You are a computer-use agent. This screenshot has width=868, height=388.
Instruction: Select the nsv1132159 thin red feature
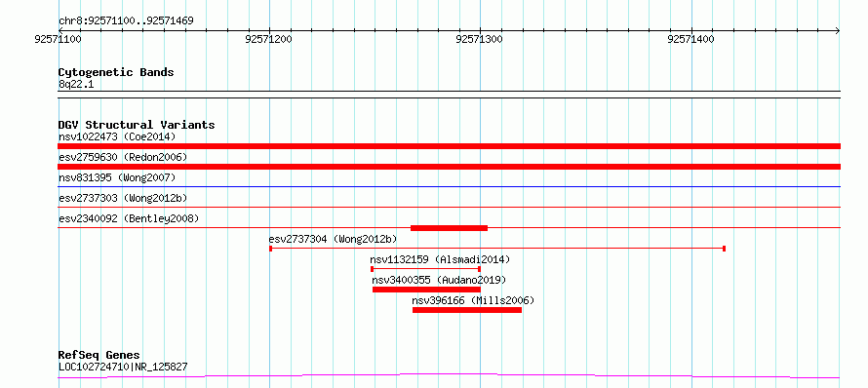point(425,269)
